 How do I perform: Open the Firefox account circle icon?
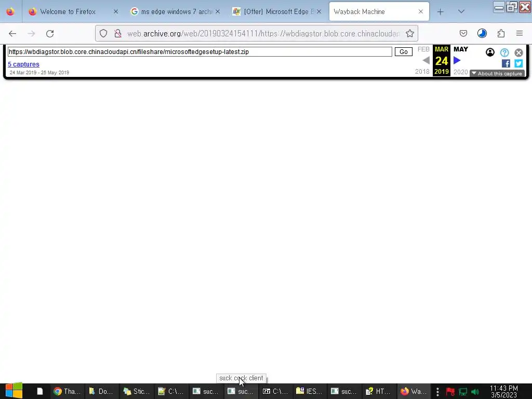tap(482, 33)
